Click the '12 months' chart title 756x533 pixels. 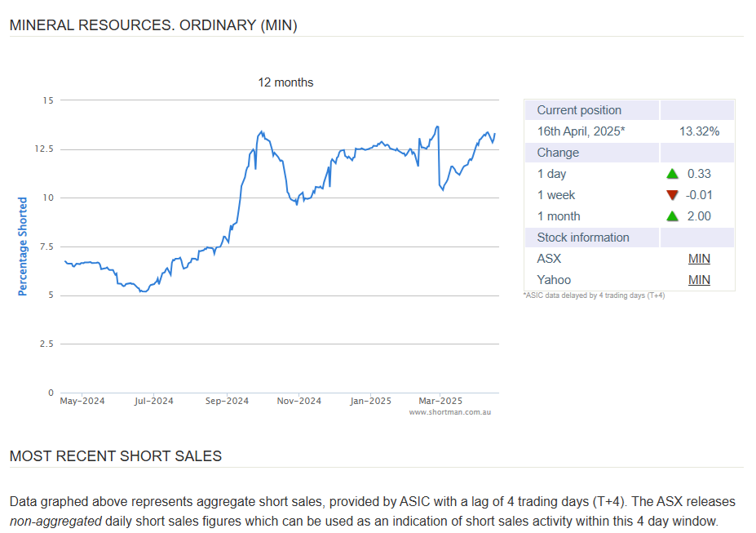[285, 82]
